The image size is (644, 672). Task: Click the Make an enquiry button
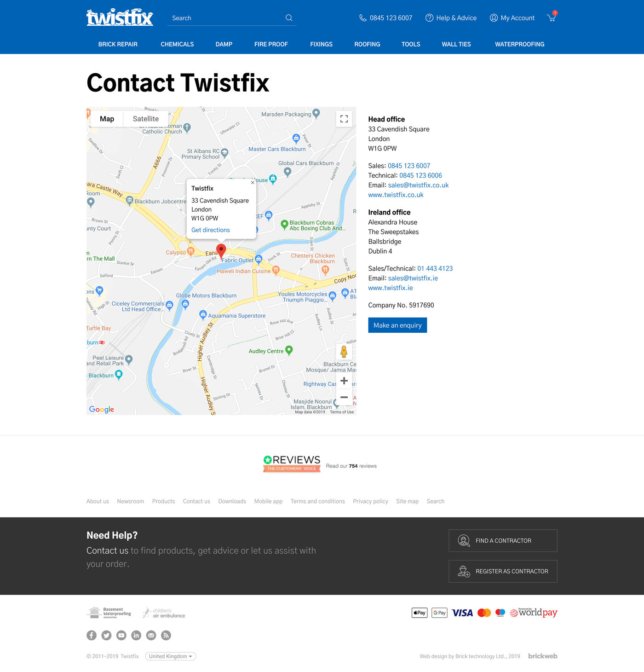click(397, 325)
